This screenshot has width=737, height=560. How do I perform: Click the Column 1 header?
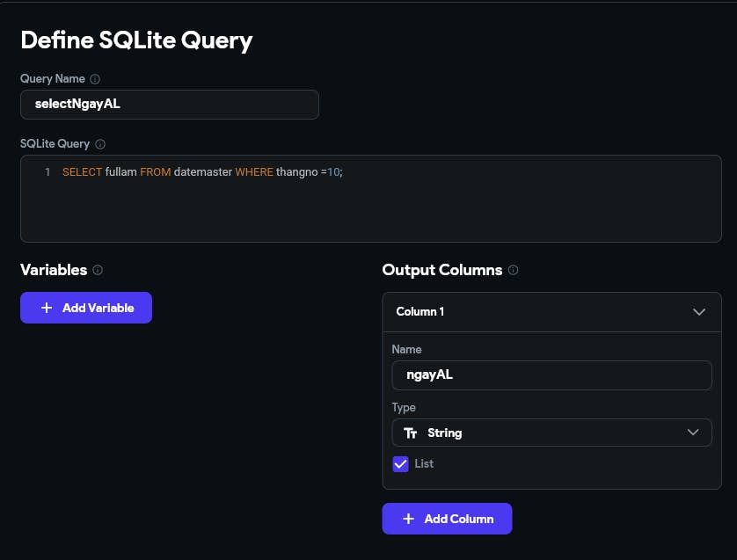pyautogui.click(x=551, y=312)
